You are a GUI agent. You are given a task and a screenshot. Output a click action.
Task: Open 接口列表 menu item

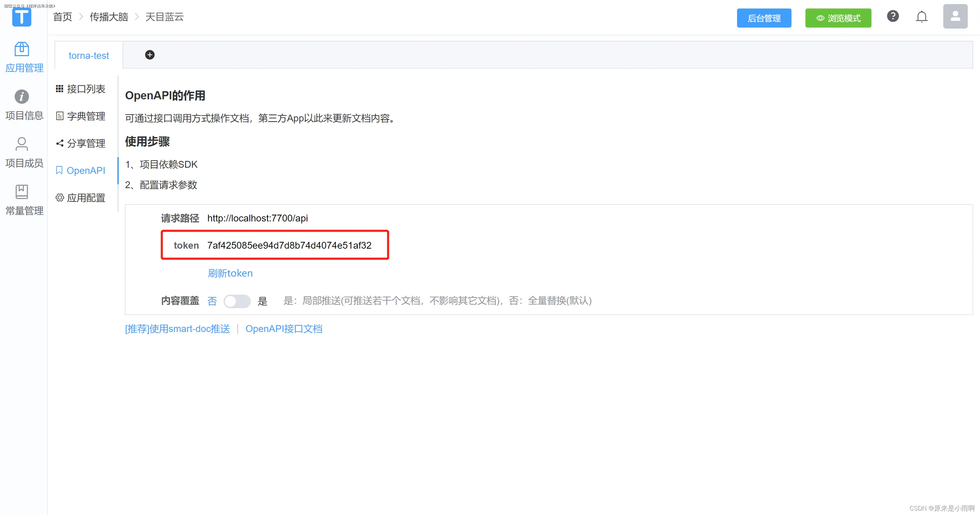pyautogui.click(x=81, y=89)
